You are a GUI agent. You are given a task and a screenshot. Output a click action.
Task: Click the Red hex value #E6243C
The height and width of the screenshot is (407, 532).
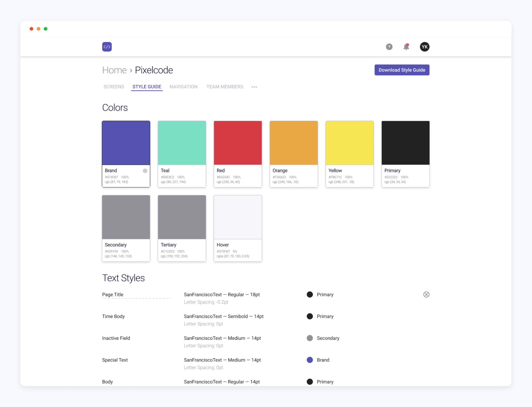tap(223, 177)
